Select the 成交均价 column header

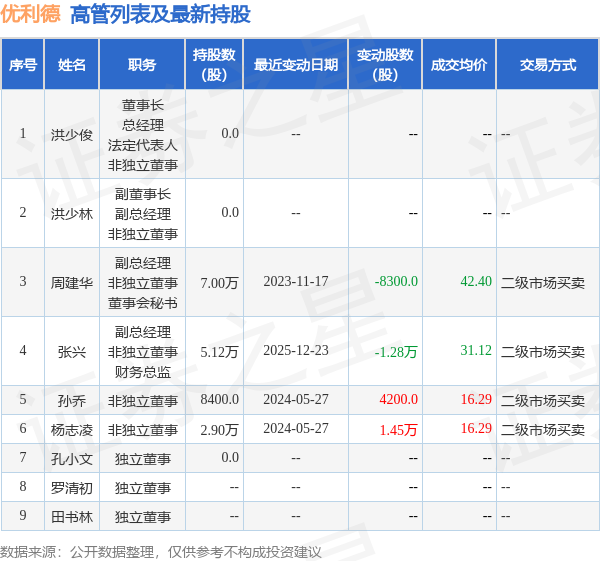coord(459,65)
